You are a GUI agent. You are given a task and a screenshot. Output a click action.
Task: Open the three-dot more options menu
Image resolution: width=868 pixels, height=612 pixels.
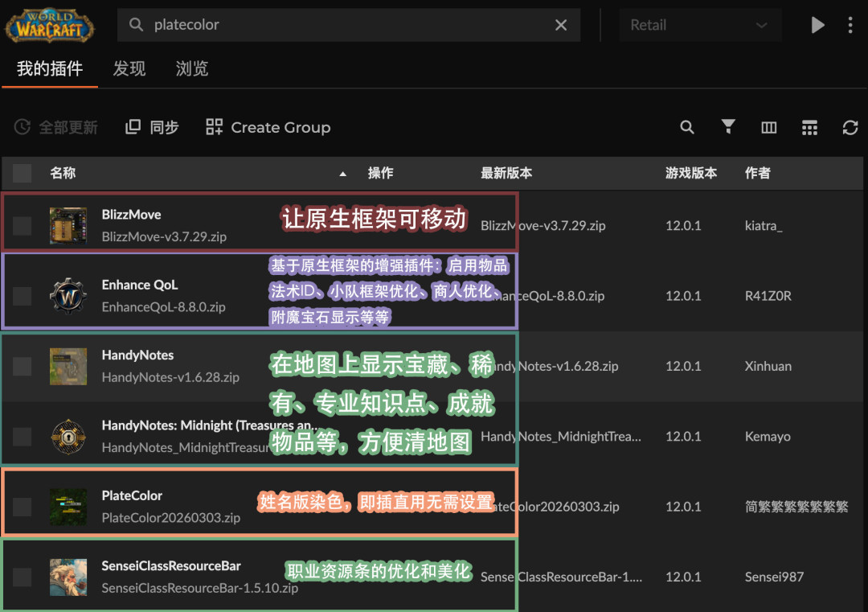pos(850,25)
